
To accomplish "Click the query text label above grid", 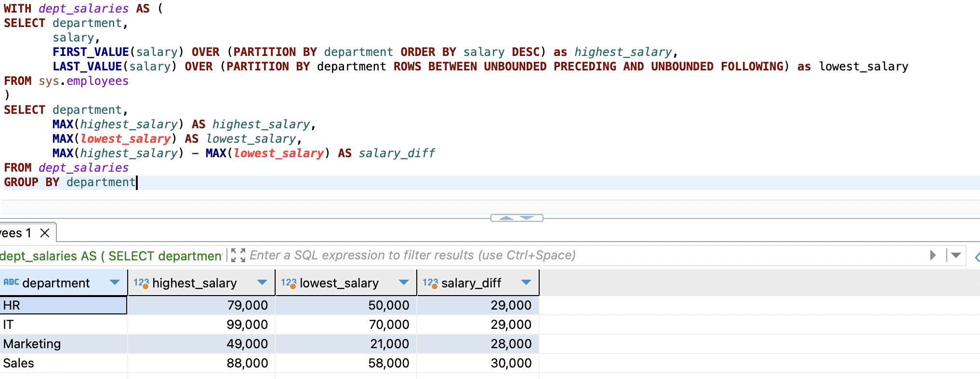I will (111, 256).
